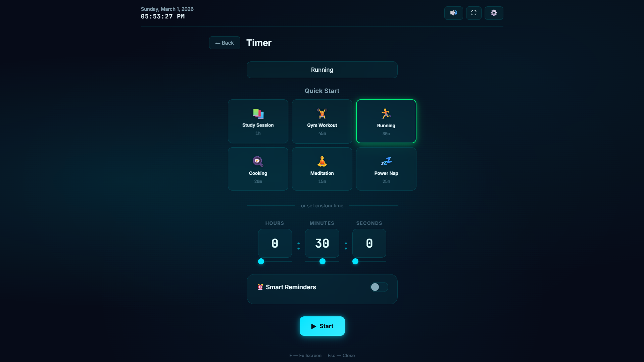This screenshot has width=644, height=362.
Task: Choose the Gym Workout weightlifter preset
Action: [x=322, y=114]
